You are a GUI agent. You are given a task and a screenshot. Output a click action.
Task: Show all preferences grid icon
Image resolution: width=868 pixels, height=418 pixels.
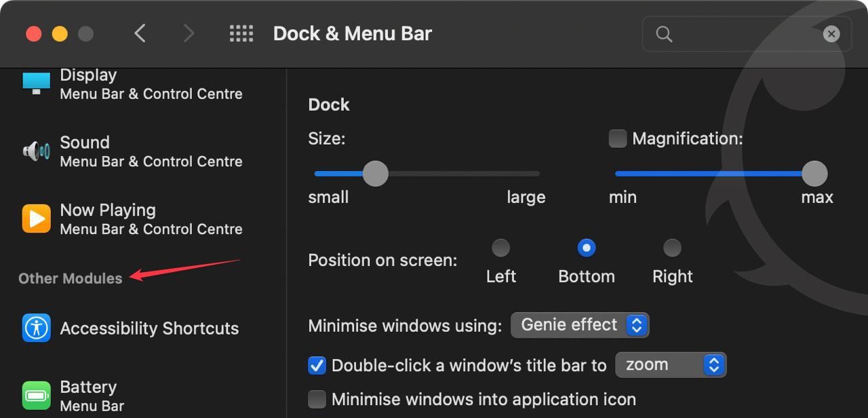[x=241, y=34]
